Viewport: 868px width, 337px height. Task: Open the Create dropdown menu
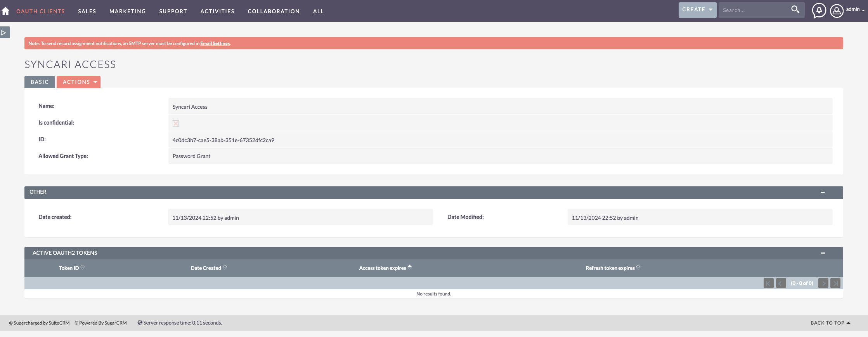pos(697,10)
